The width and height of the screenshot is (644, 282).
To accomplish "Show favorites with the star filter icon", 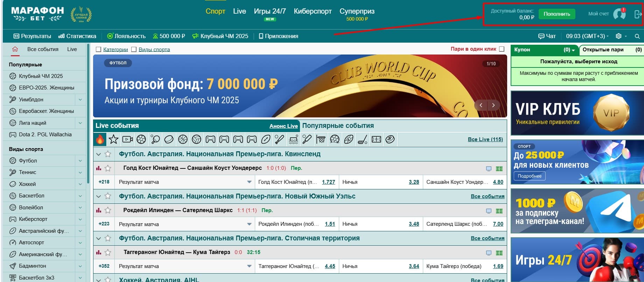I will (113, 139).
